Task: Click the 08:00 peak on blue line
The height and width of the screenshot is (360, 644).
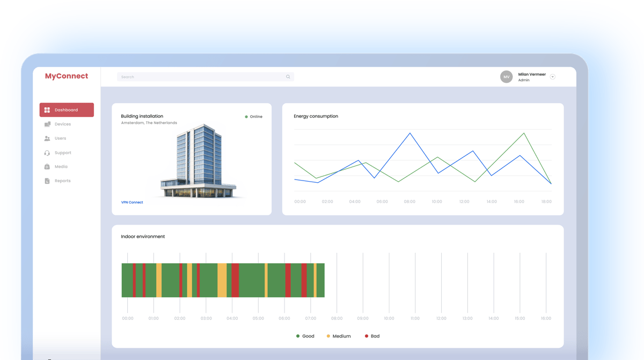Action: [410, 133]
